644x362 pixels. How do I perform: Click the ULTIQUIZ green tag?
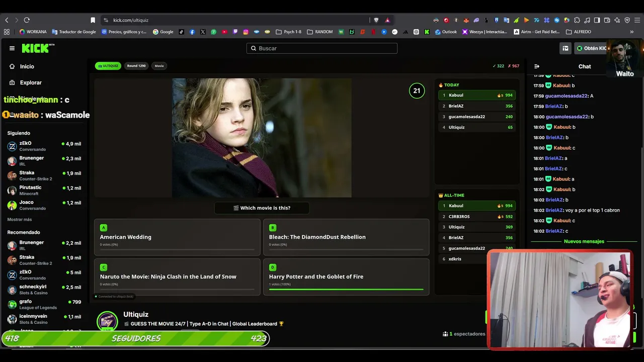point(108,66)
